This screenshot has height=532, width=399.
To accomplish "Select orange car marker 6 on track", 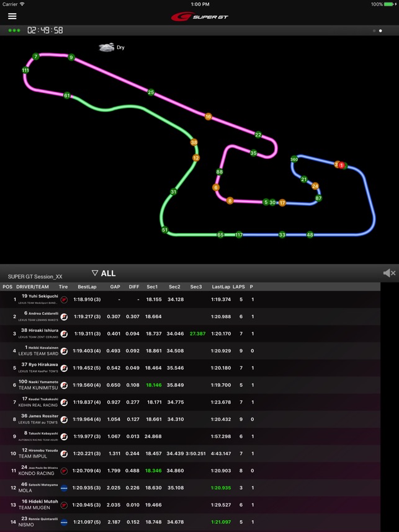I will pyautogui.click(x=215, y=187).
